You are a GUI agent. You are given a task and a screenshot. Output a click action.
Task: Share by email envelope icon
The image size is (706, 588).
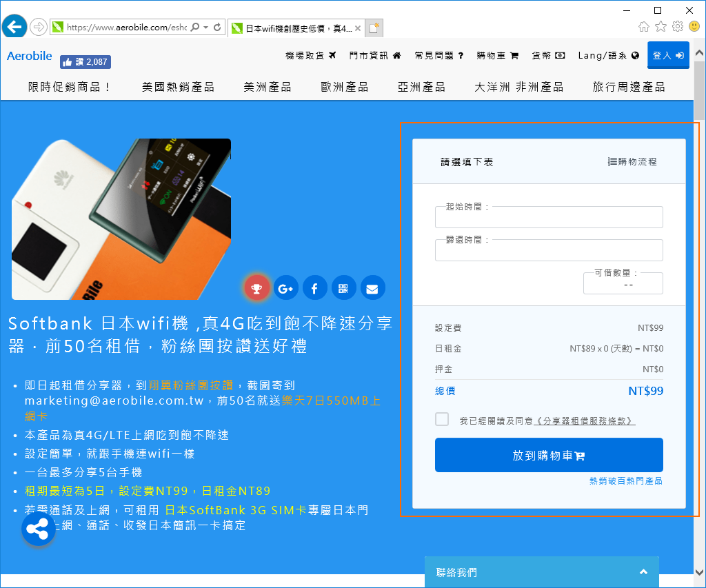tap(372, 287)
